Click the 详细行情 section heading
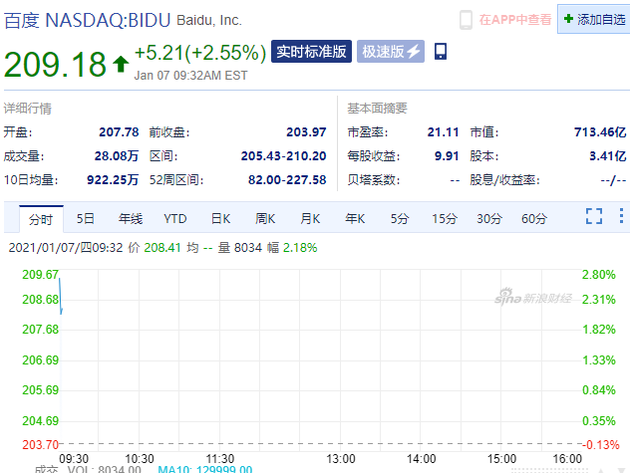The width and height of the screenshot is (630, 473). click(28, 108)
